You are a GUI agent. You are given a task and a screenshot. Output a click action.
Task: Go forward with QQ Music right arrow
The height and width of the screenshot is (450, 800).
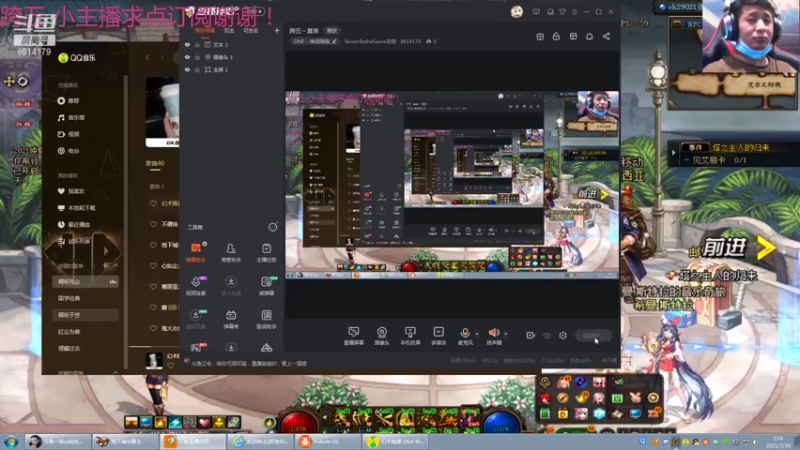162,58
